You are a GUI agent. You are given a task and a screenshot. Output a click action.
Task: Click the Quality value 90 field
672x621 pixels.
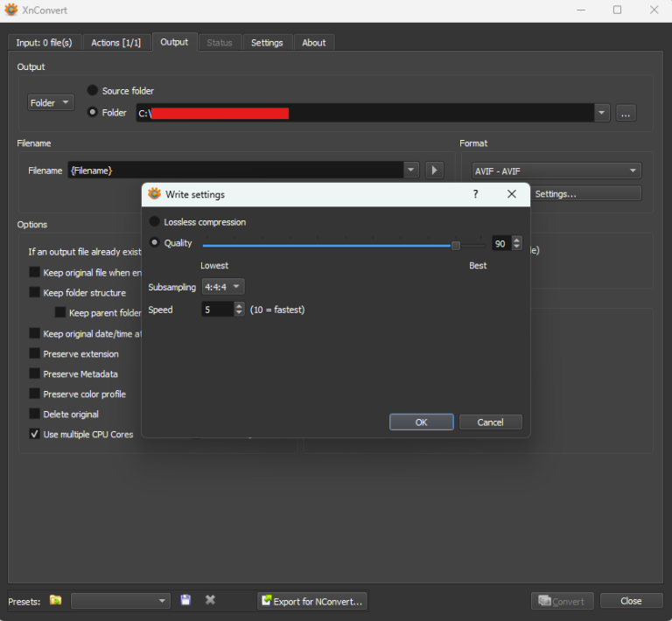[501, 243]
